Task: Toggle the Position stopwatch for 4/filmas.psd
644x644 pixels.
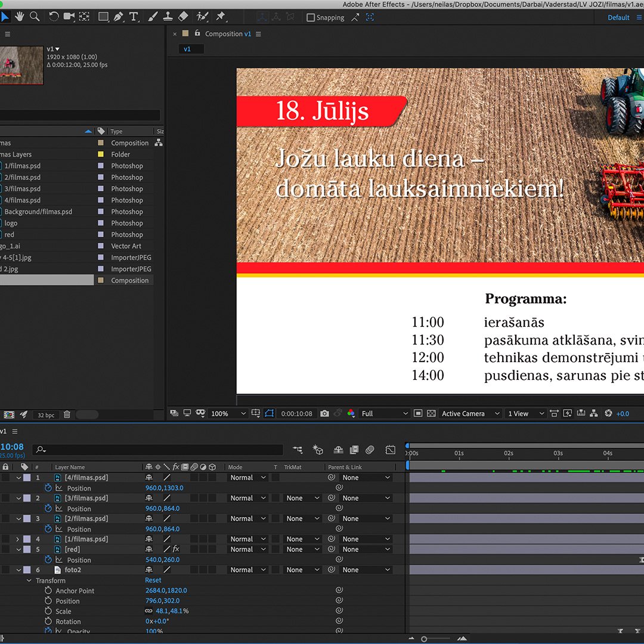Action: click(x=48, y=488)
